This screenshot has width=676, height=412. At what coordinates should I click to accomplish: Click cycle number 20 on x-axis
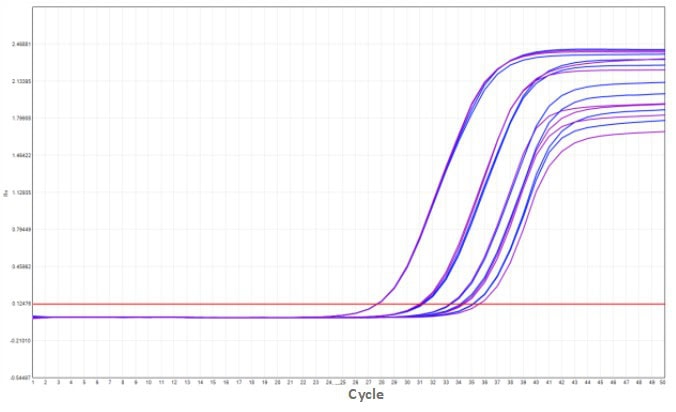(277, 382)
